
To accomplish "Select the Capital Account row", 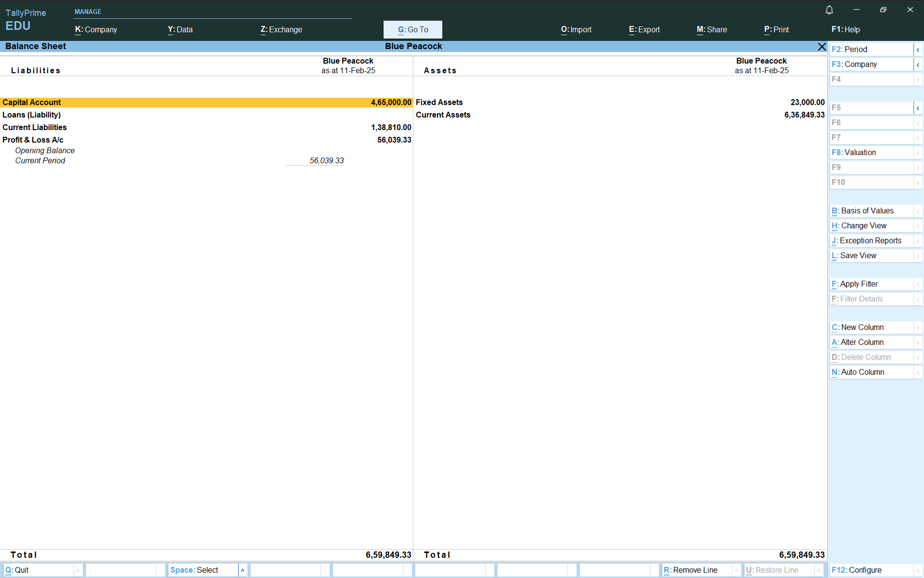I will 206,103.
